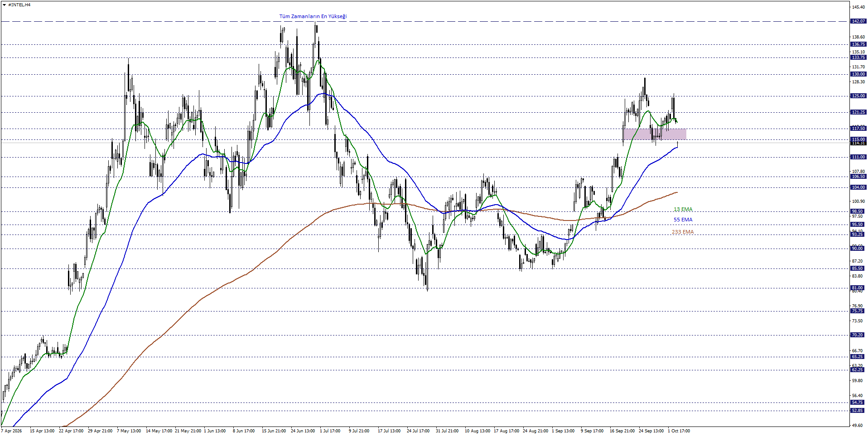Click the '1 Jul 17:00' time axis label
The image size is (868, 436).
330,431
